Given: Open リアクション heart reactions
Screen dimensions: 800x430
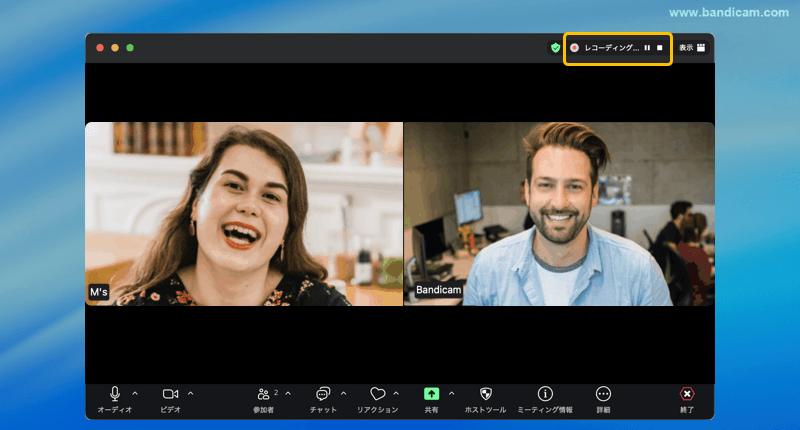Looking at the screenshot, I should pos(377,394).
